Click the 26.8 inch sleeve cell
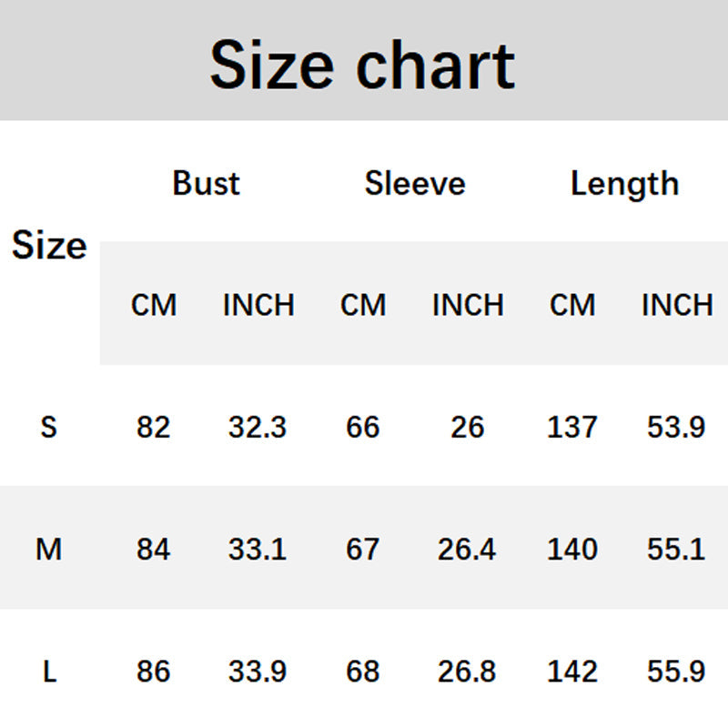728x728 pixels. 467,672
